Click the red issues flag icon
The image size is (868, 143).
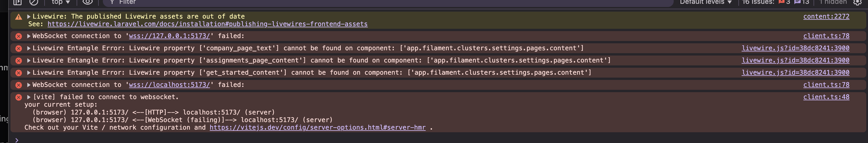pyautogui.click(x=781, y=2)
